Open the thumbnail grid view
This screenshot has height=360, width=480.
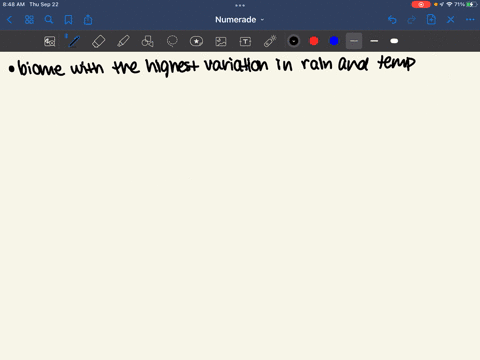[29, 20]
